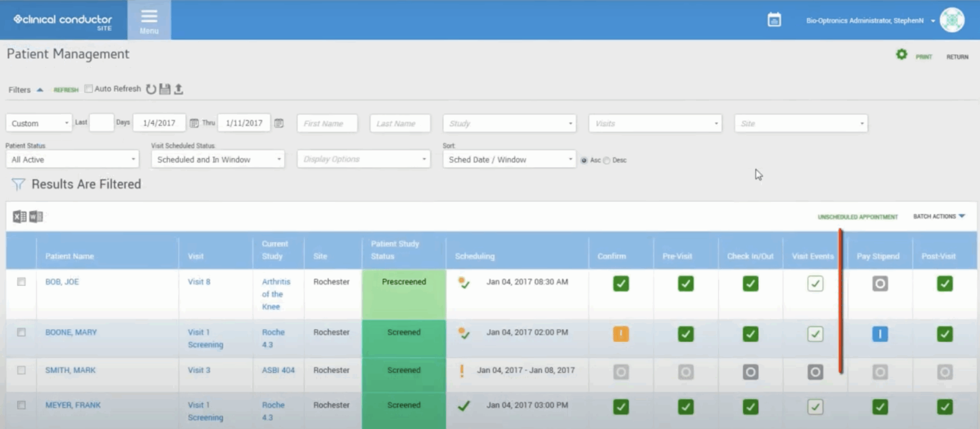This screenshot has width=980, height=429.
Task: Toggle the Confirm check for MEYER, FRANK
Action: [x=620, y=407]
